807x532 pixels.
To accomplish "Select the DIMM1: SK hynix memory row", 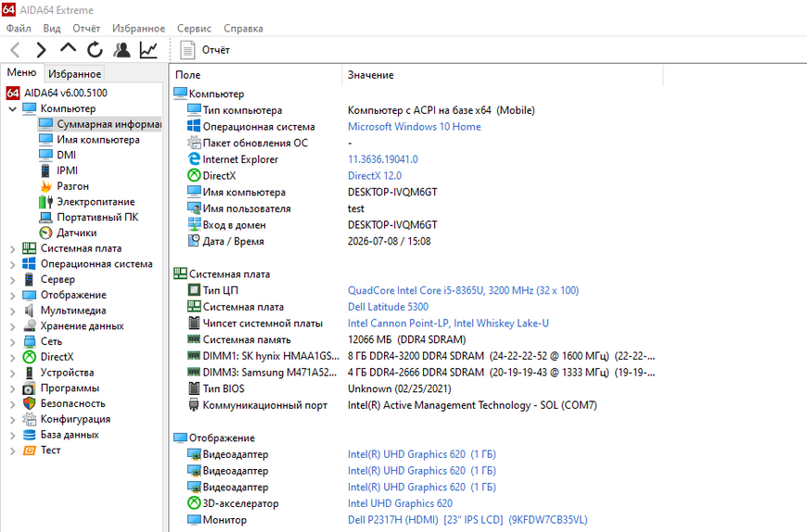I will point(421,356).
